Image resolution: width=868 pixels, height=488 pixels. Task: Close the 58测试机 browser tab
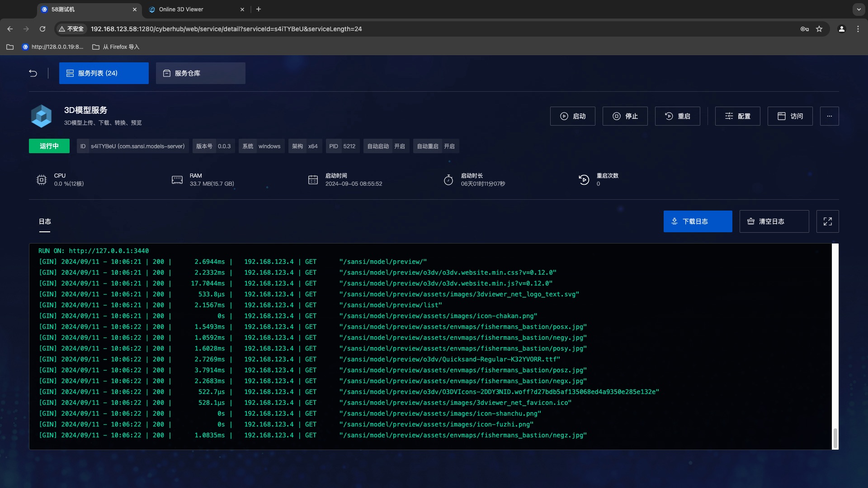click(x=134, y=9)
